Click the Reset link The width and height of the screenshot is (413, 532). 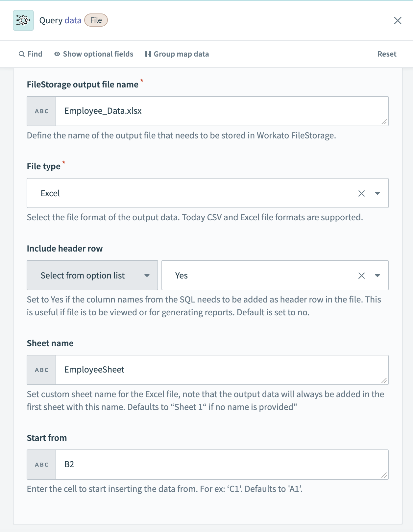click(387, 54)
